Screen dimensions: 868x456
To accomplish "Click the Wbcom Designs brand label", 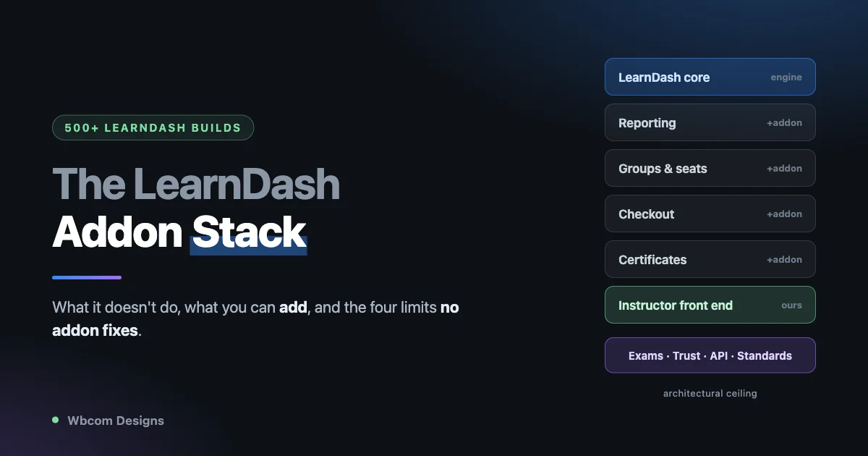I will click(116, 421).
